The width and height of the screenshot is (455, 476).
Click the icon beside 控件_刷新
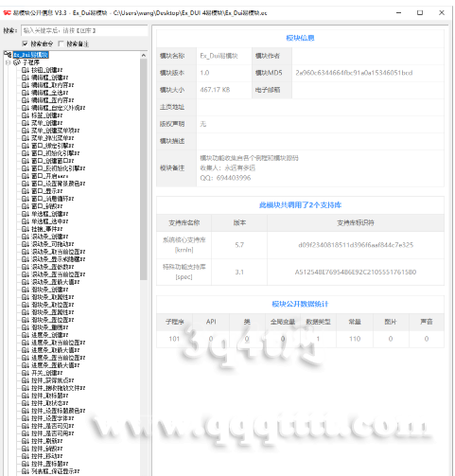tap(26, 441)
